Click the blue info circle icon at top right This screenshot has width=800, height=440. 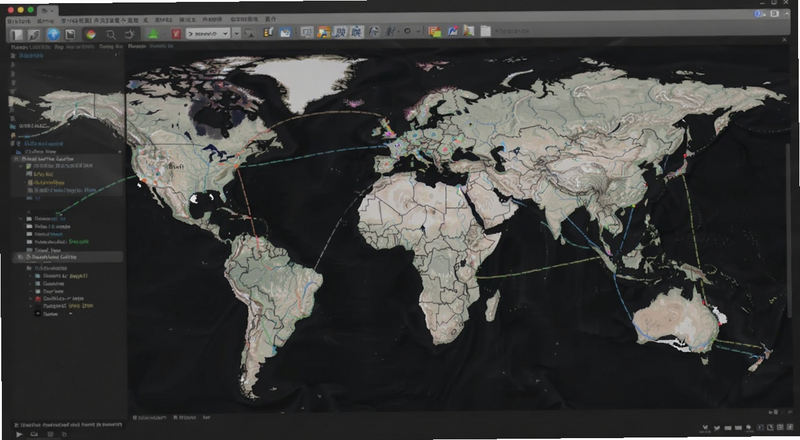point(758,14)
